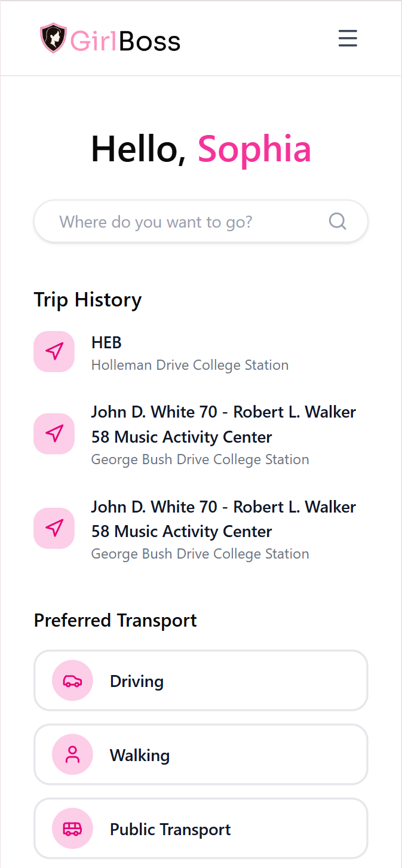Click the GirlBoss brand name text

point(125,41)
